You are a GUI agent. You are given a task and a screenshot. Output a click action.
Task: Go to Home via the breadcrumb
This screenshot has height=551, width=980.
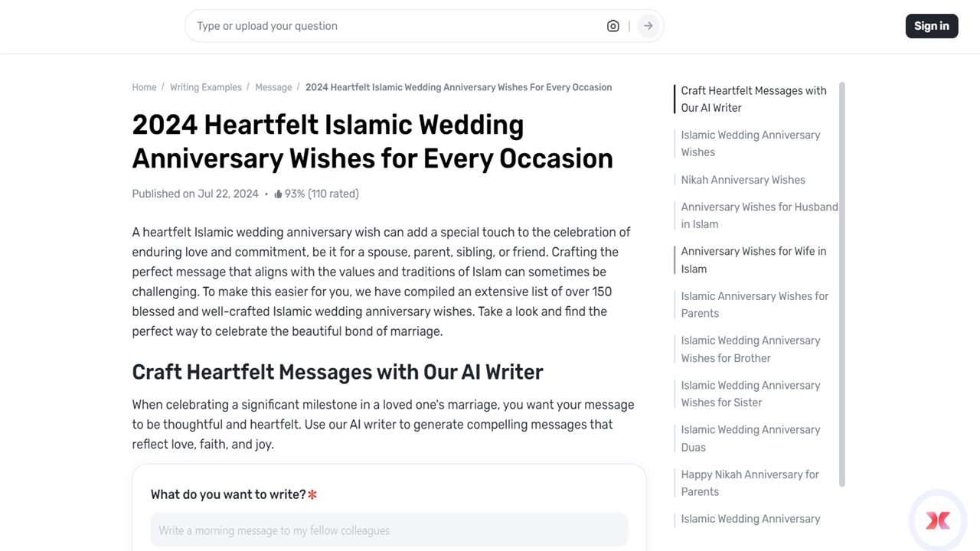point(144,87)
